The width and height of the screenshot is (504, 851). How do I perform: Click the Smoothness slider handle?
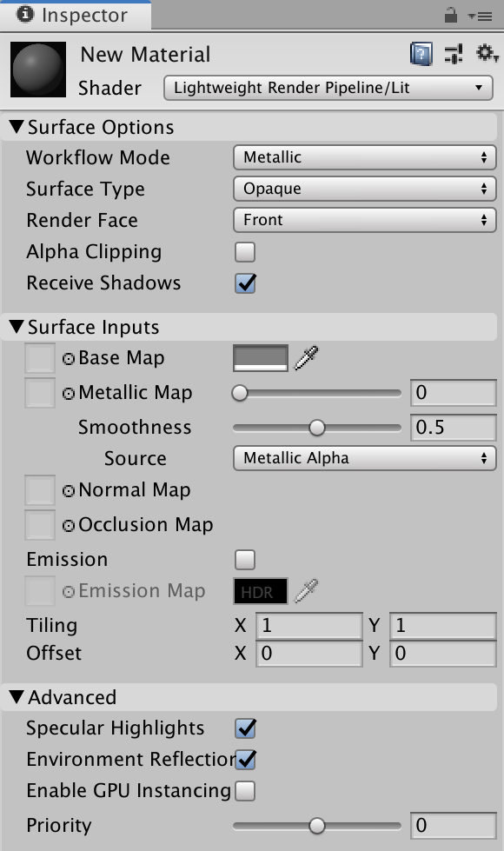click(x=317, y=428)
